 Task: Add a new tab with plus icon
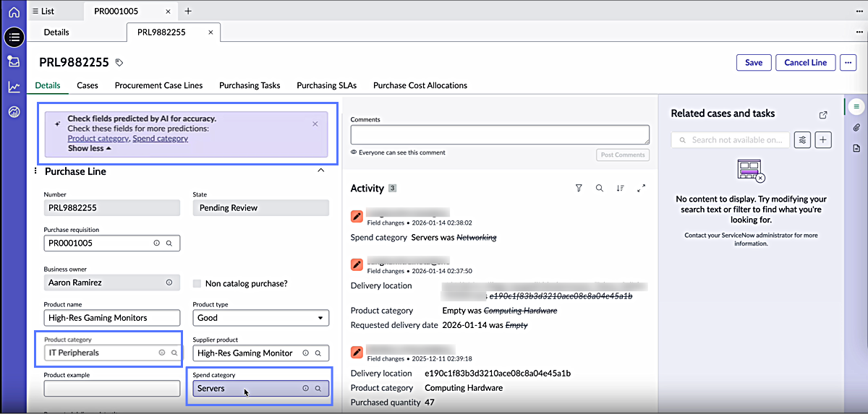pyautogui.click(x=188, y=11)
